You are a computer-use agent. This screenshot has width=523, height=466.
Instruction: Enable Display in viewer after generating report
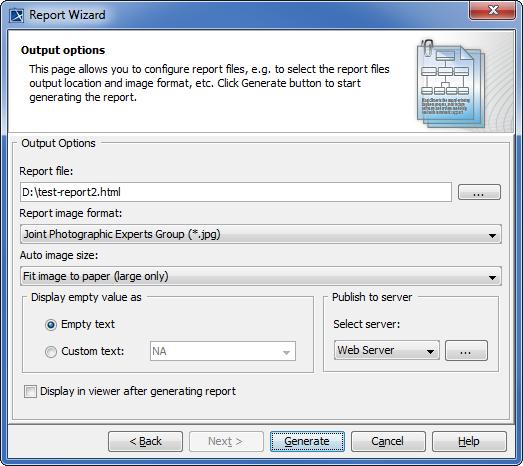(30, 392)
